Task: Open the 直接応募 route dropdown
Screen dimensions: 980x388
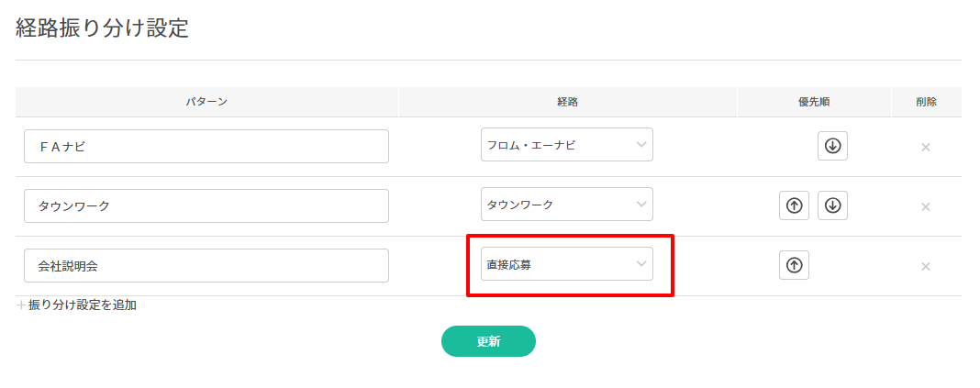Action: [566, 264]
